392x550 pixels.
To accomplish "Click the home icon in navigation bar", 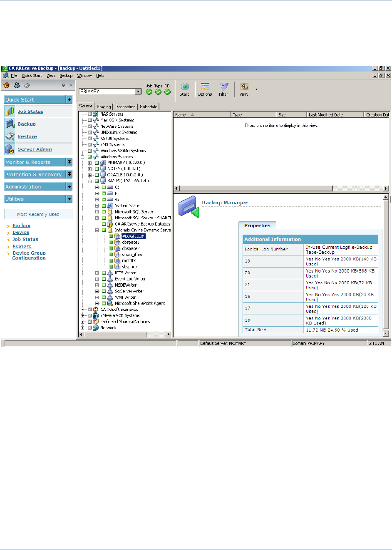I will pyautogui.click(x=6, y=85).
